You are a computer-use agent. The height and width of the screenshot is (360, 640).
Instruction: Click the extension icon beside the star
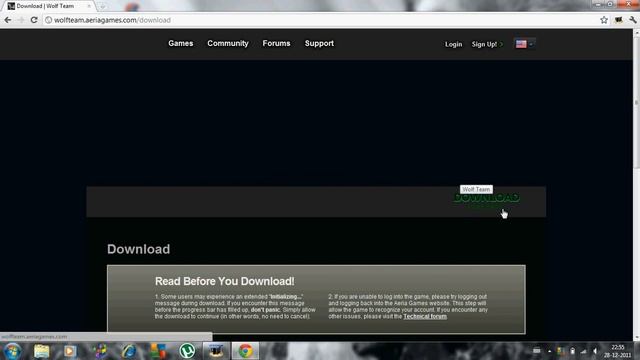(x=618, y=20)
